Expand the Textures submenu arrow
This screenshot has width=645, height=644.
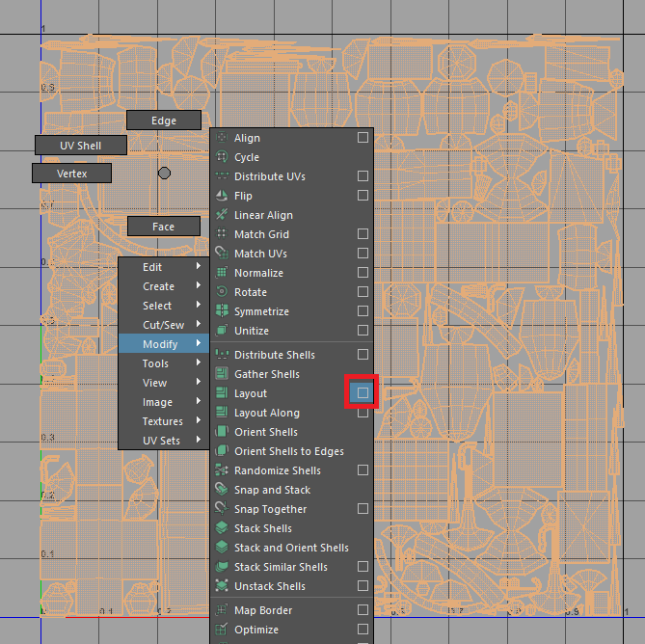tap(199, 420)
